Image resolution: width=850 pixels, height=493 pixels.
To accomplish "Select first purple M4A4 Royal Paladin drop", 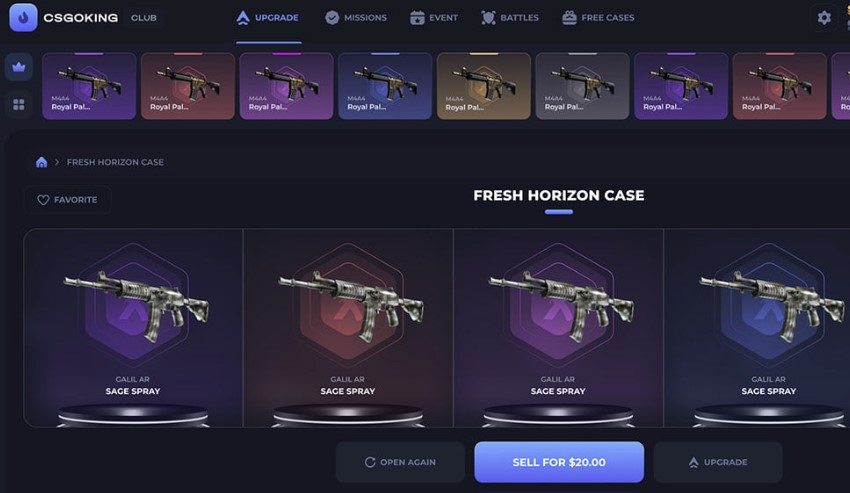I will pyautogui.click(x=89, y=86).
